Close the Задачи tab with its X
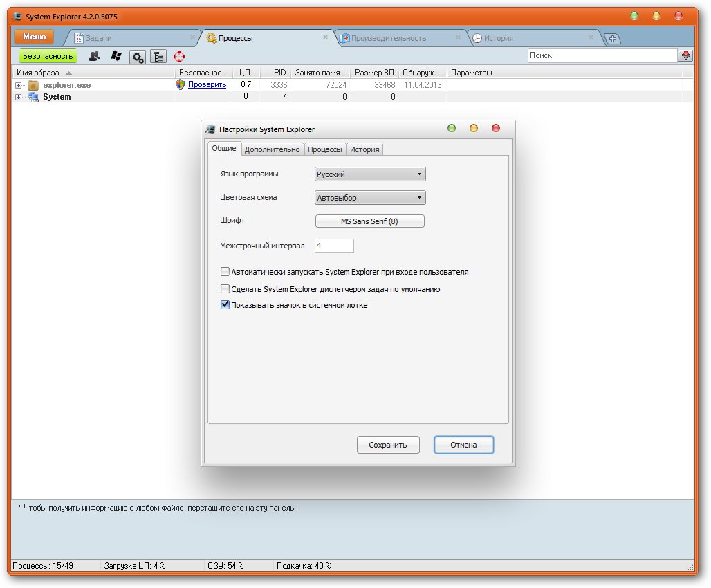Image resolution: width=711 pixels, height=588 pixels. pyautogui.click(x=192, y=37)
